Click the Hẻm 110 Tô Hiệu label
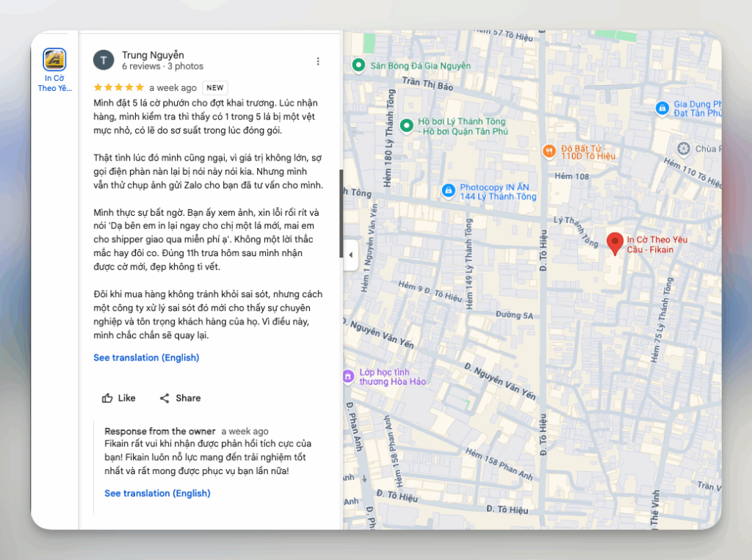Viewport: 752px width, 560px height. coord(693,173)
